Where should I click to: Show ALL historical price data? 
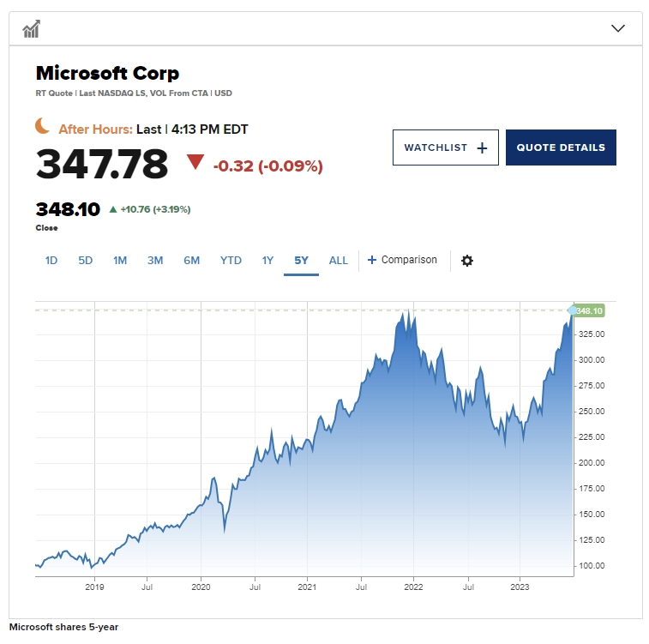[x=339, y=261]
